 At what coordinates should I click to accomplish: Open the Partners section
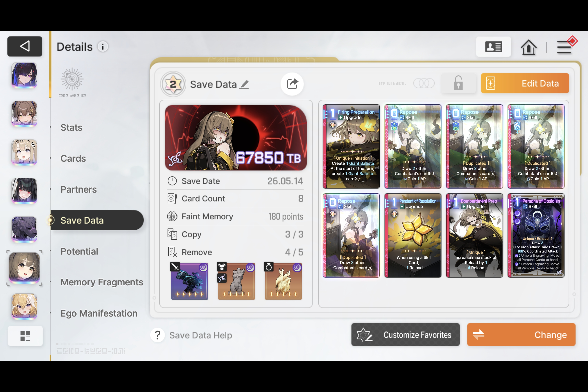(x=79, y=190)
